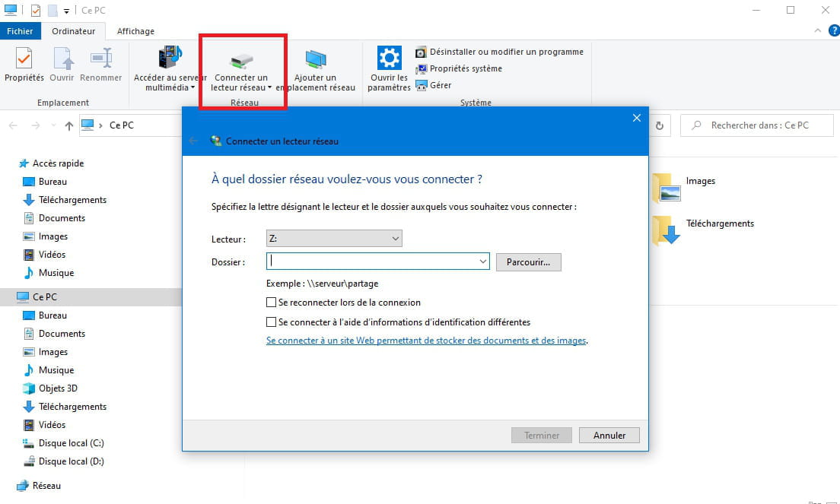Select Objets 3D in the sidebar
This screenshot has width=840, height=504.
tap(49, 388)
